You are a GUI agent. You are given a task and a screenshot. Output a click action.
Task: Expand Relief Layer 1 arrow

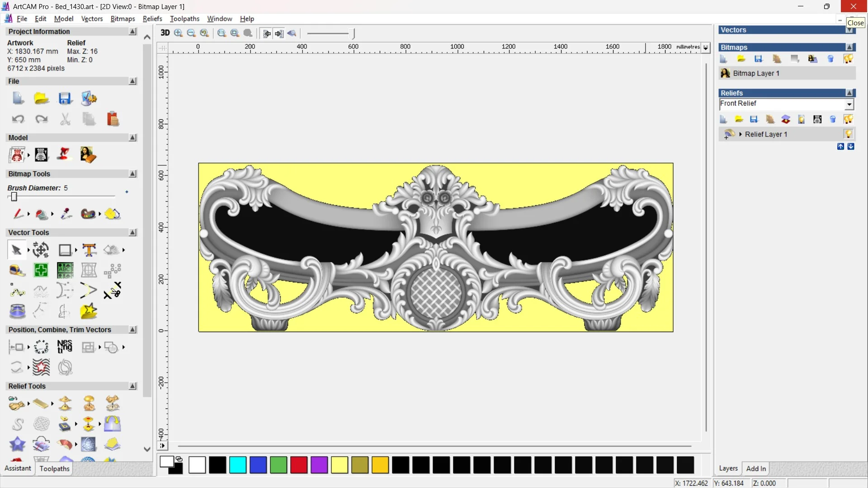(x=741, y=134)
